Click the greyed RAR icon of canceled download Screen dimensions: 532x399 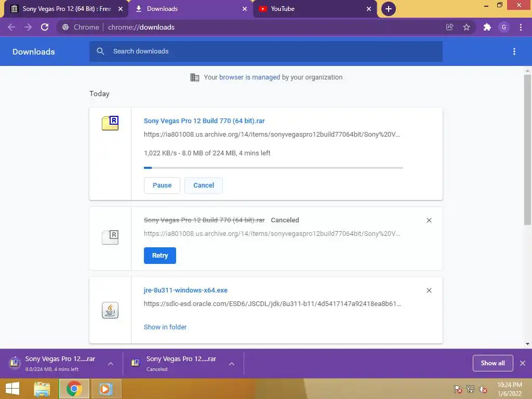pyautogui.click(x=110, y=237)
